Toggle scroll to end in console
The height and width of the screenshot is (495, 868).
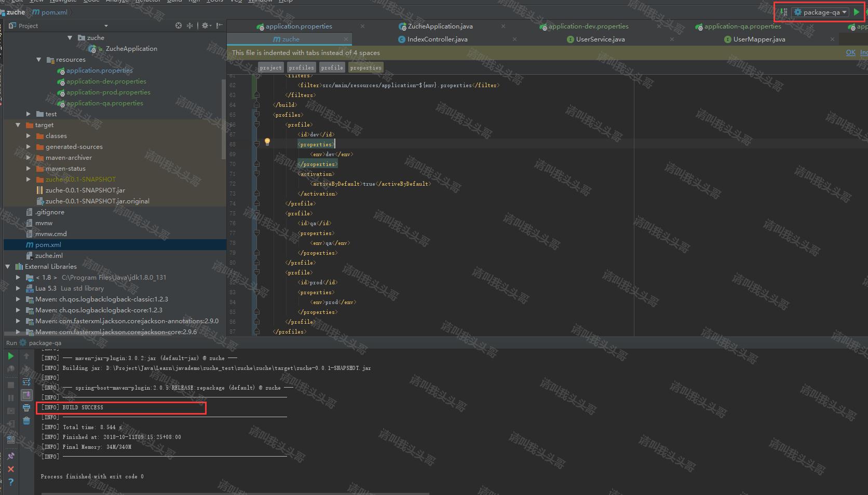(26, 395)
